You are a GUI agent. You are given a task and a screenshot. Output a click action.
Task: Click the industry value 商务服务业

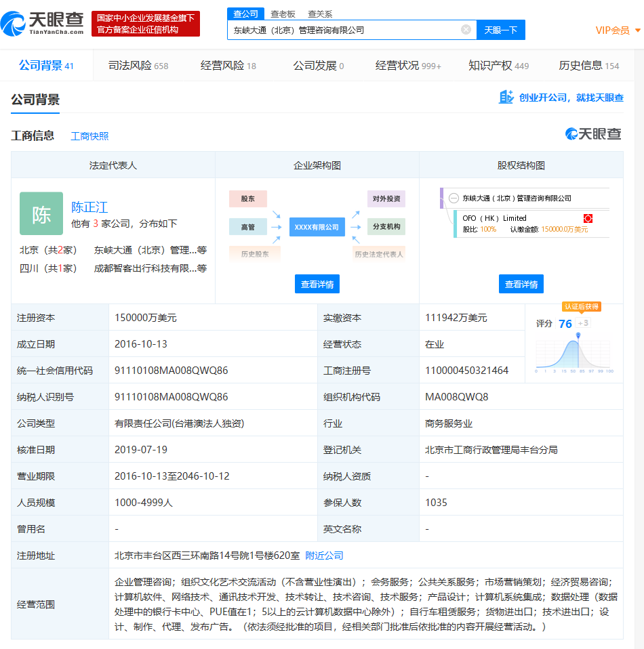(449, 423)
